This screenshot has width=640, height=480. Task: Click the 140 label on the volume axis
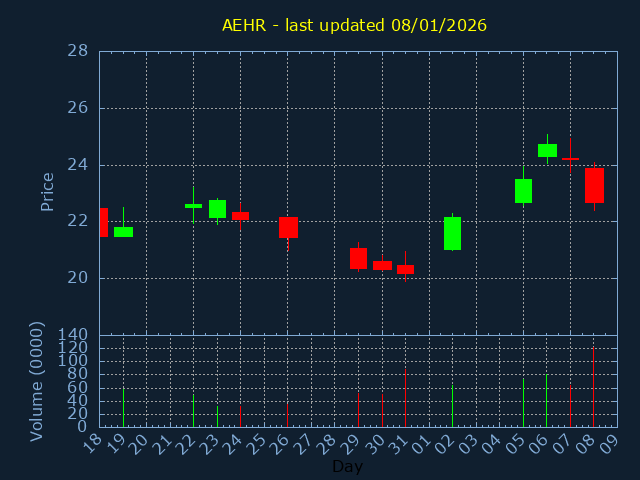[73, 335]
